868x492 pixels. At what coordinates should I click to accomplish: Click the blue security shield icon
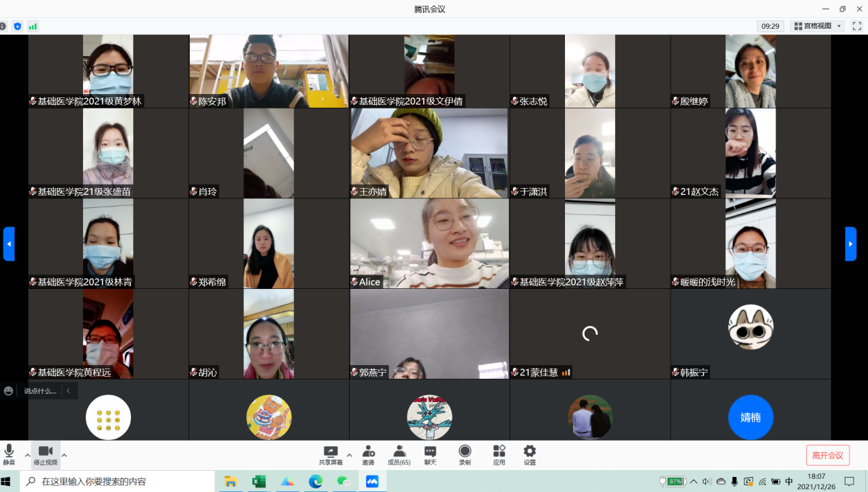click(17, 26)
